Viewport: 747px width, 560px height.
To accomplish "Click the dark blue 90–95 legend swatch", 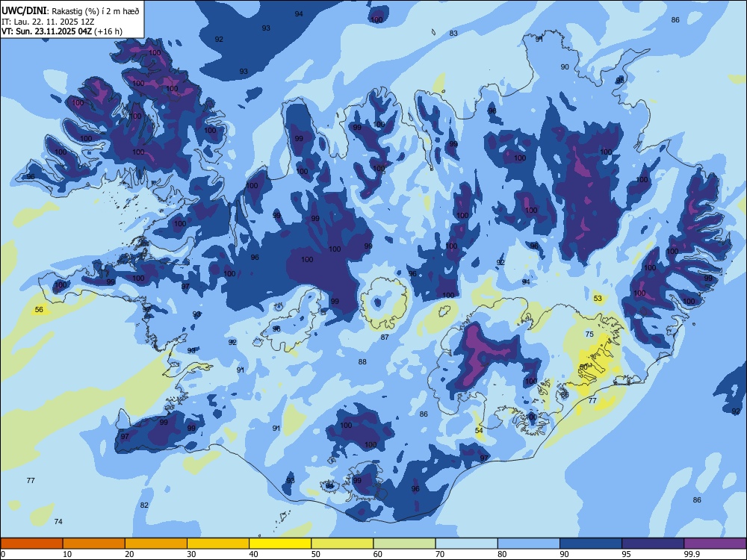I will click(x=591, y=544).
